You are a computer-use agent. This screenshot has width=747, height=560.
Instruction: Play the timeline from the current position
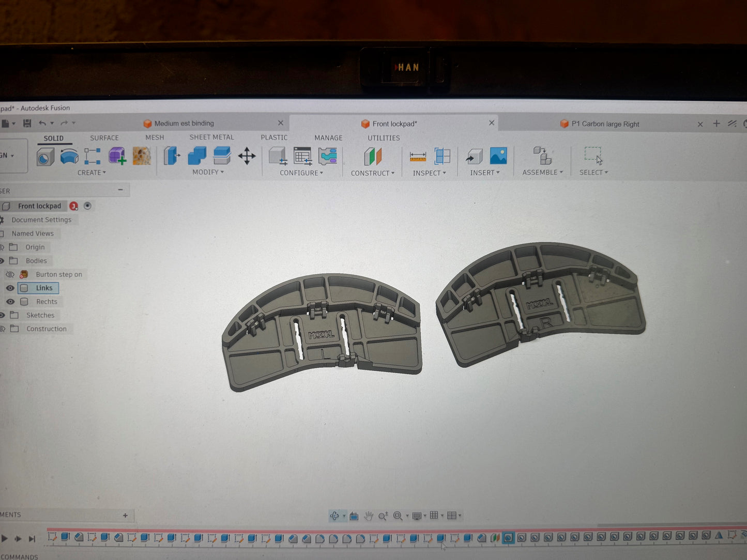pos(5,539)
